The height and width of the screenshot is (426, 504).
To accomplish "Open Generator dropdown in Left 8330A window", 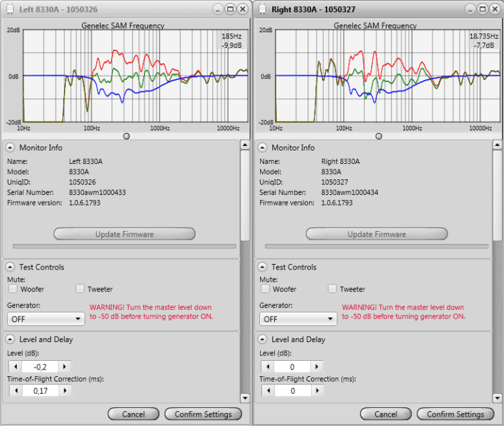I will click(46, 319).
